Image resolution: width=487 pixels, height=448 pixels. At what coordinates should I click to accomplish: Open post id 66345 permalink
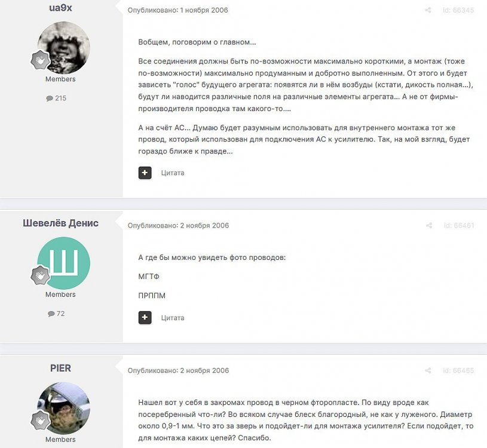[458, 10]
